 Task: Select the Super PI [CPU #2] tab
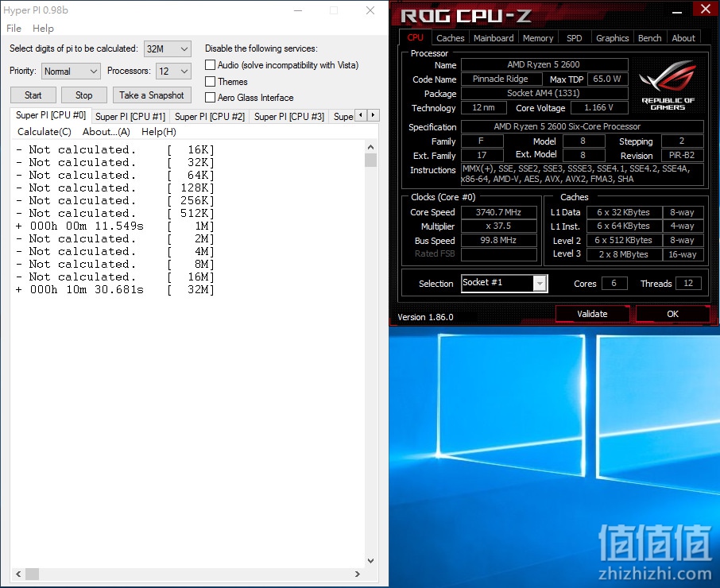210,117
